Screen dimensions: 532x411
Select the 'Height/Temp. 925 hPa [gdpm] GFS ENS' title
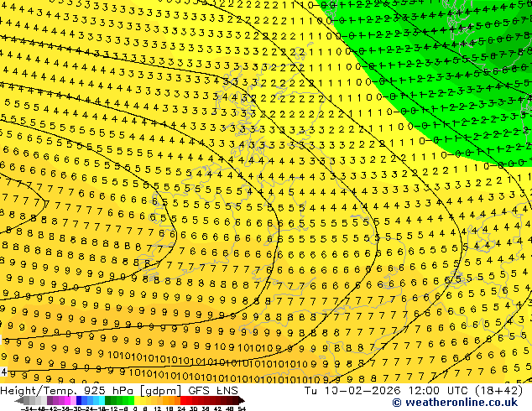coord(119,391)
